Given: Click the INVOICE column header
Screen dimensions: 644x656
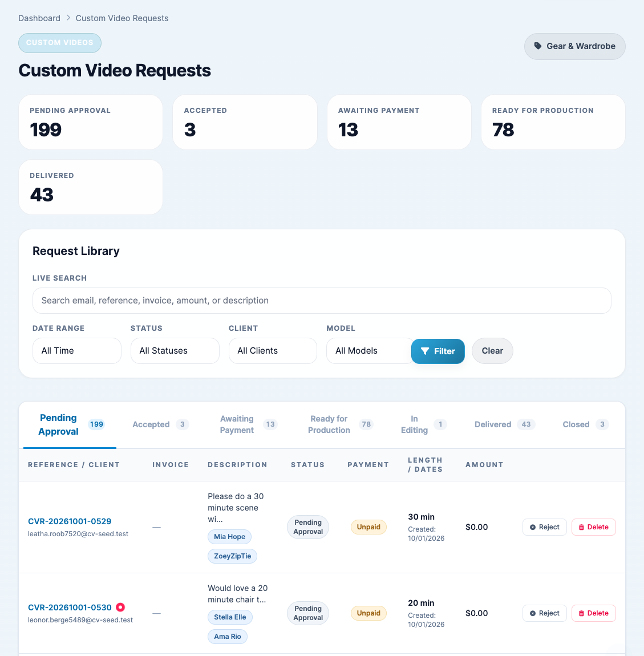Looking at the screenshot, I should [171, 465].
